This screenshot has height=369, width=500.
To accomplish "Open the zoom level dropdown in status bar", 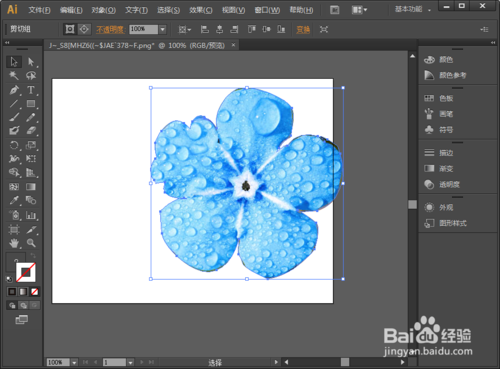I will pyautogui.click(x=74, y=362).
